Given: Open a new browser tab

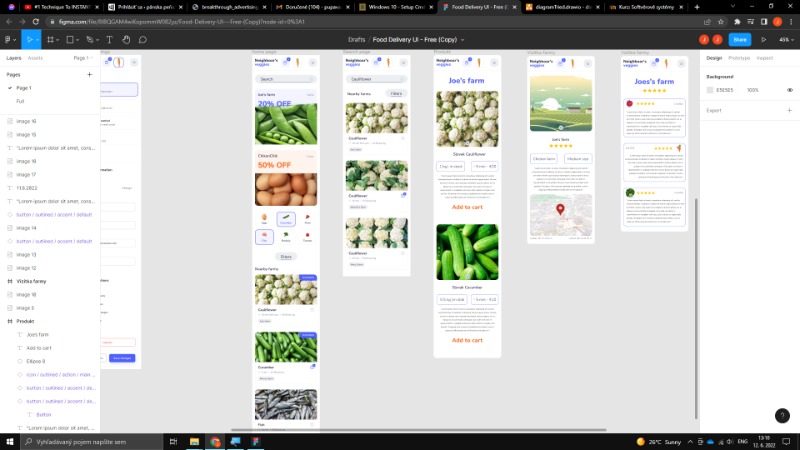Looking at the screenshot, I should point(697,7).
